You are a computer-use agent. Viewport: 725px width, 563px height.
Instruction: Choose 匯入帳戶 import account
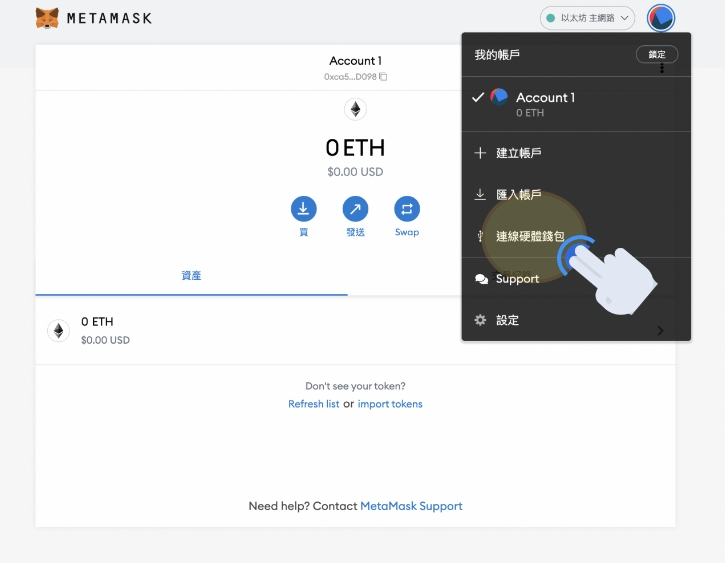576,195
